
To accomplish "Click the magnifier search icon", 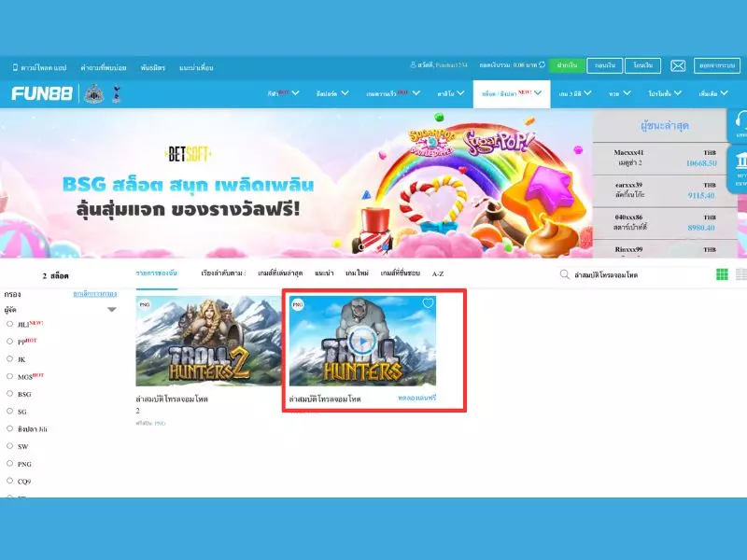I will click(565, 274).
